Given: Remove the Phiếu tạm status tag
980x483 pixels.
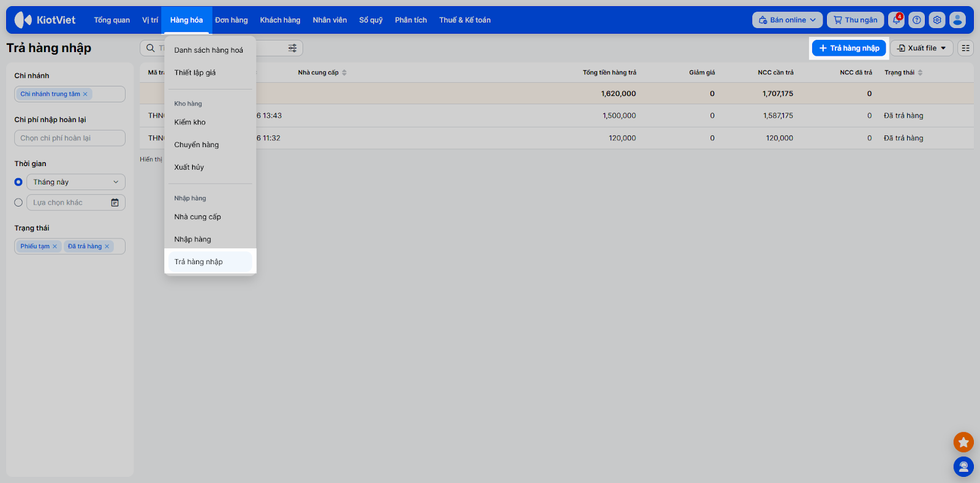Looking at the screenshot, I should tap(55, 246).
